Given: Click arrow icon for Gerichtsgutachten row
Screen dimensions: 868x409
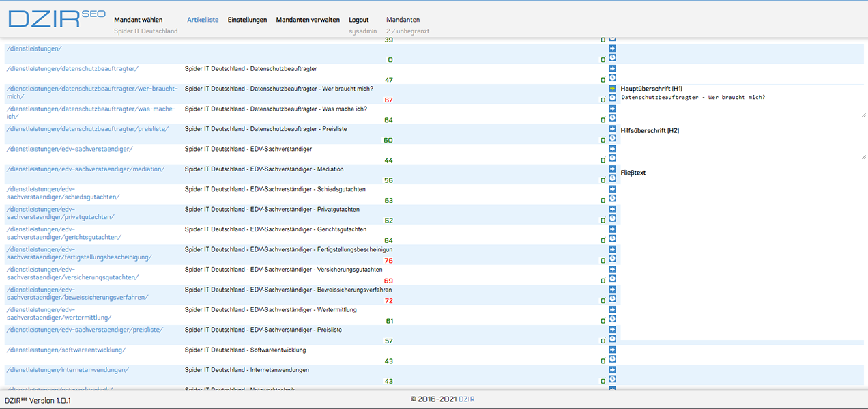Looking at the screenshot, I should [x=612, y=229].
